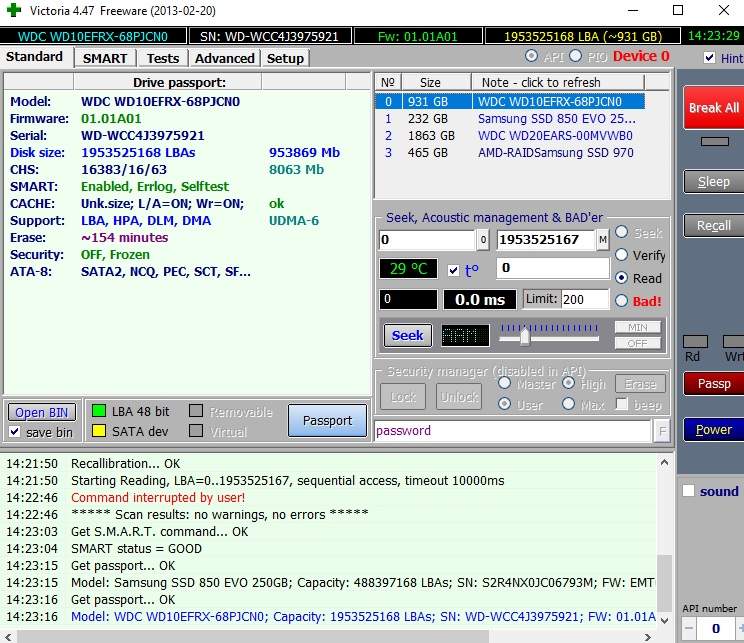Open the Setup tab

click(x=285, y=58)
